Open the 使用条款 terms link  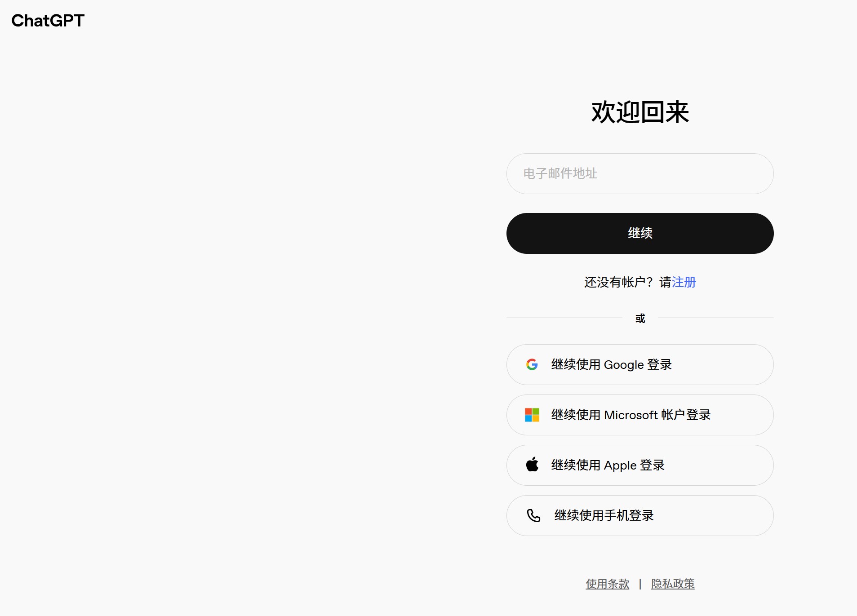[607, 584]
